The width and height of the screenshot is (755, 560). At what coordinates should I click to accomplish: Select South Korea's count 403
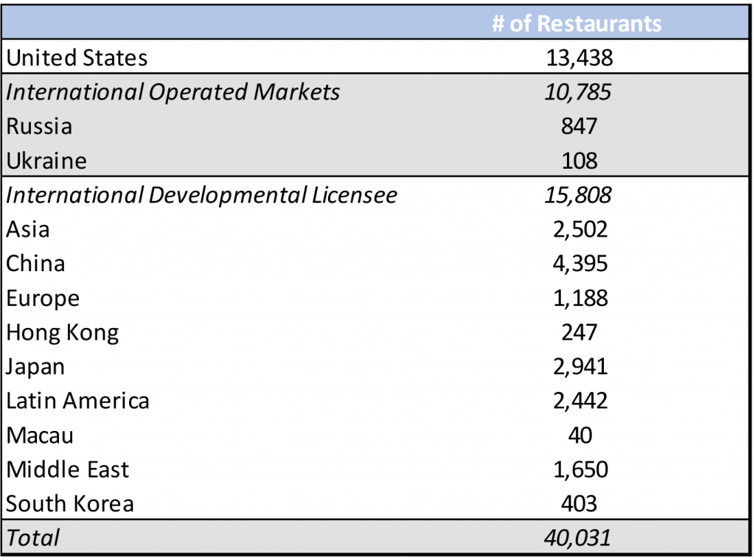click(580, 504)
